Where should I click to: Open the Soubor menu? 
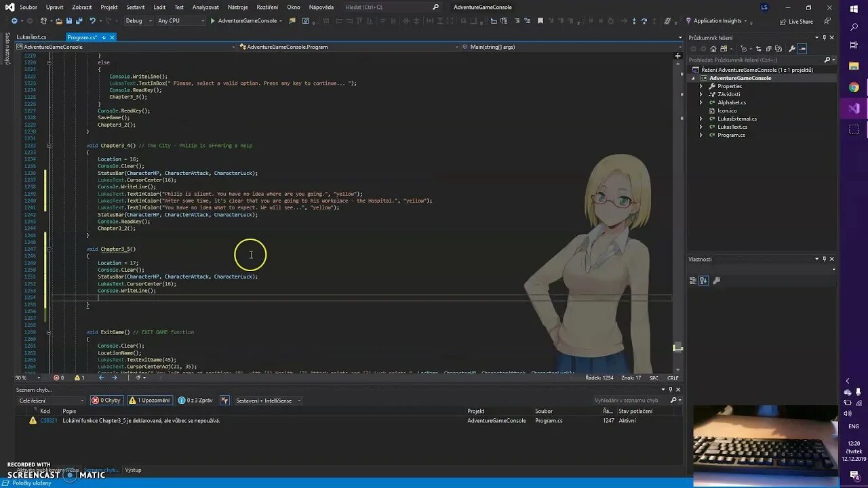click(x=28, y=7)
